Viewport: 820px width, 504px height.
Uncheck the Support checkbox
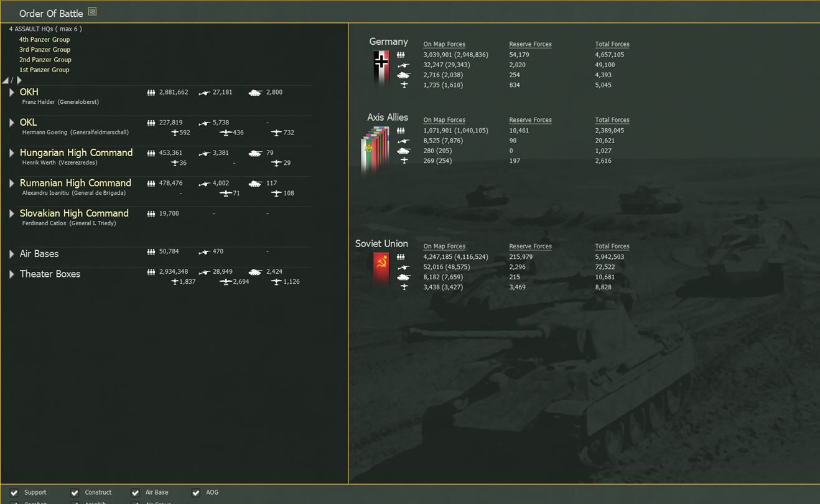(14, 493)
